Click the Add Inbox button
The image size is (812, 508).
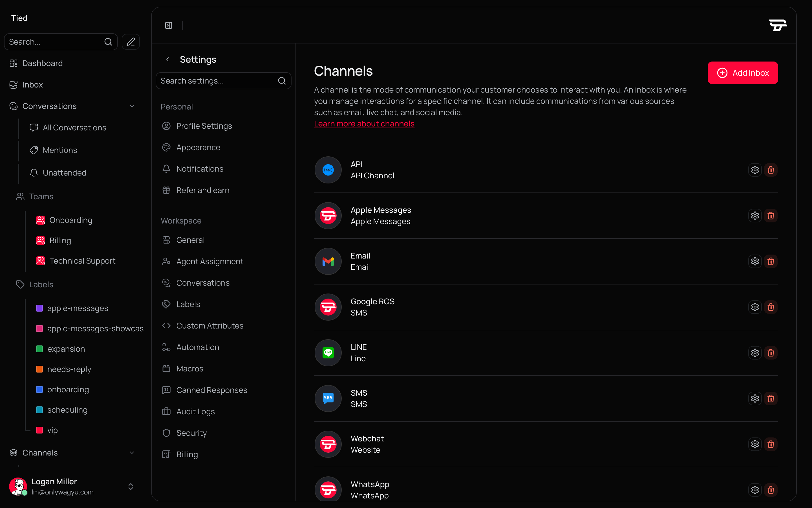pos(743,73)
